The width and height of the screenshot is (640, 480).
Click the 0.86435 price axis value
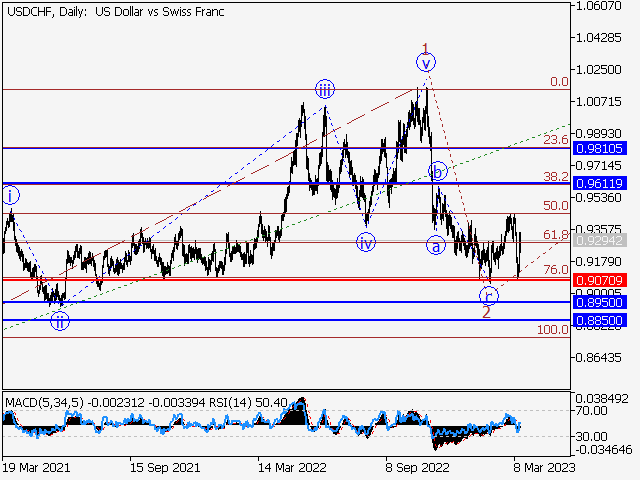[x=598, y=358]
